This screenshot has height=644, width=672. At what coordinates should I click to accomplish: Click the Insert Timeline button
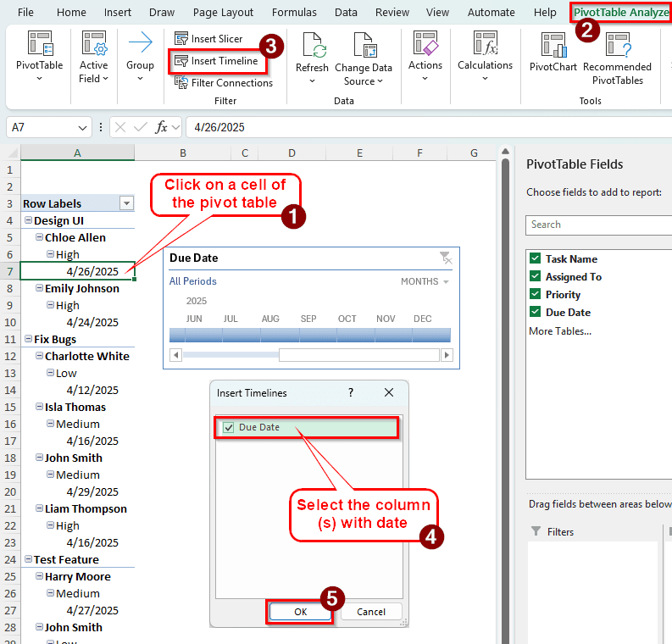[216, 61]
